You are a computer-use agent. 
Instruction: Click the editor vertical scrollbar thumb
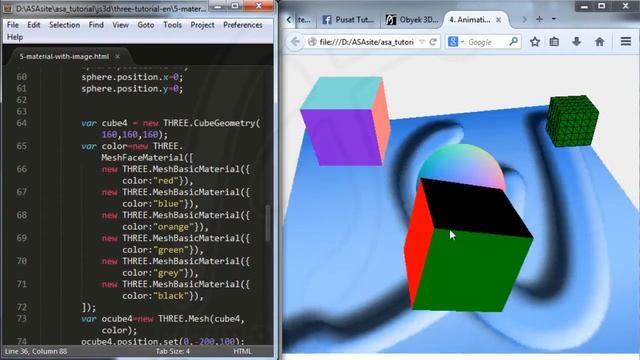268,223
